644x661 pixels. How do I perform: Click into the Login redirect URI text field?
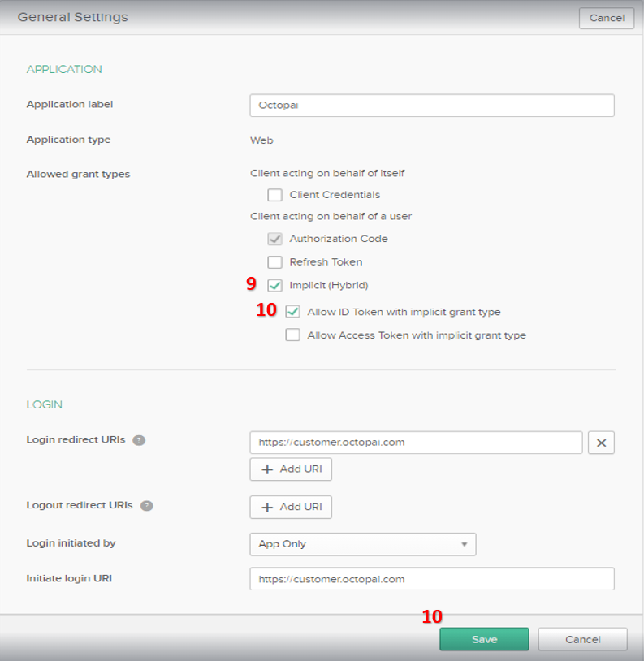pos(416,443)
